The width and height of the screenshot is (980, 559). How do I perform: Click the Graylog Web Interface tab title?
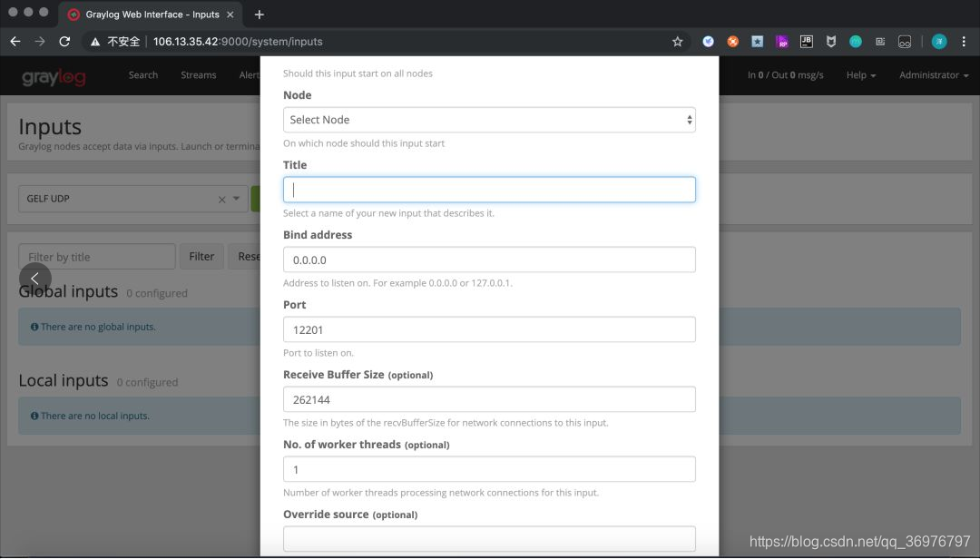(152, 15)
